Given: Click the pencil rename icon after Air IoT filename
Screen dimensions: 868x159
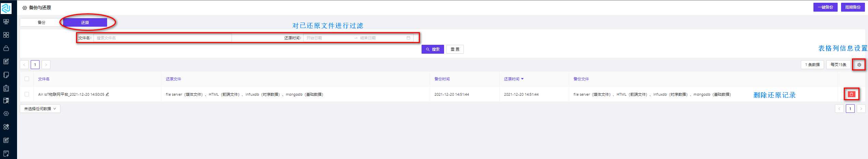Looking at the screenshot, I should [107, 94].
